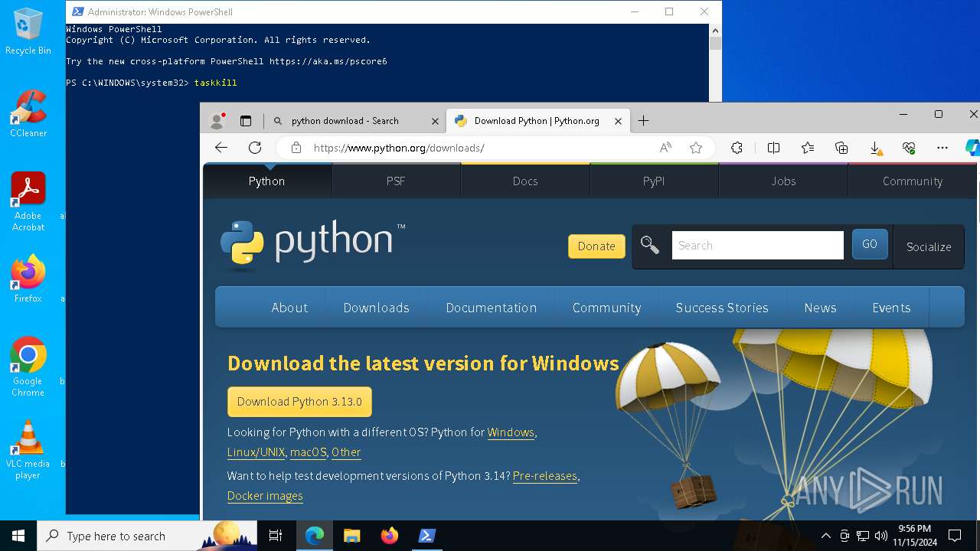Click the Donate button
This screenshot has width=980, height=551.
(x=596, y=246)
